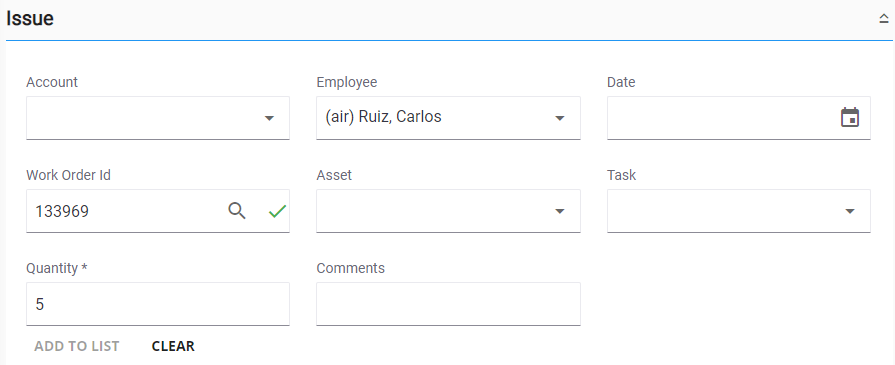Select the '(air) Ruiz, Carlos' employee value

click(383, 117)
